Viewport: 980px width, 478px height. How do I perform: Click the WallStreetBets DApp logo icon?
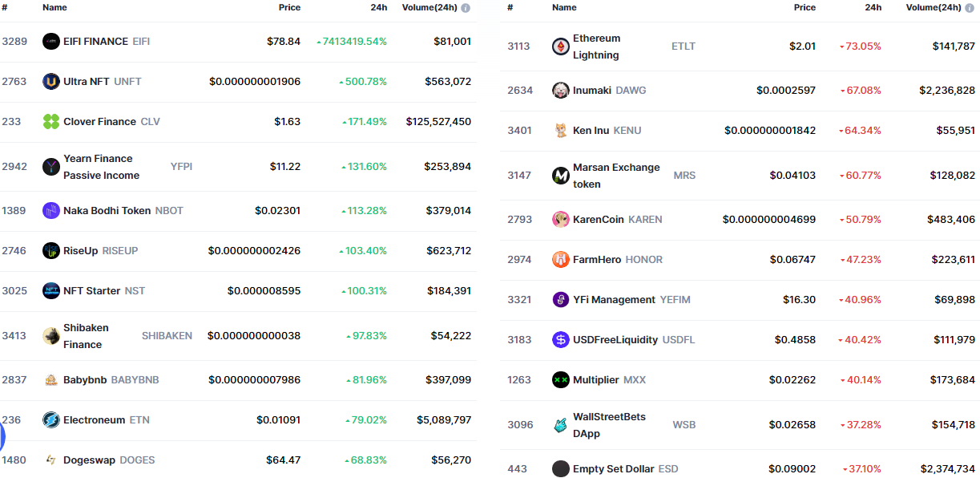561,425
